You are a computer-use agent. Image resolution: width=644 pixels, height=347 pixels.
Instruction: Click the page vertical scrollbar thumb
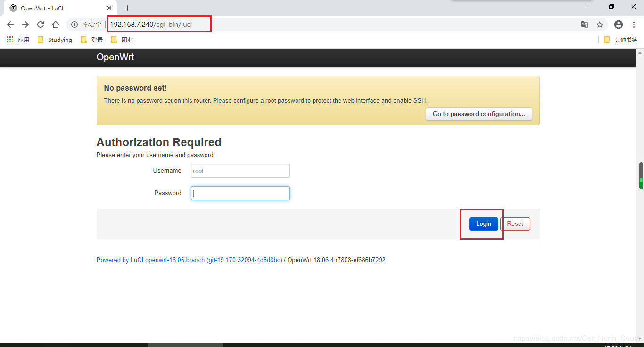[x=641, y=176]
